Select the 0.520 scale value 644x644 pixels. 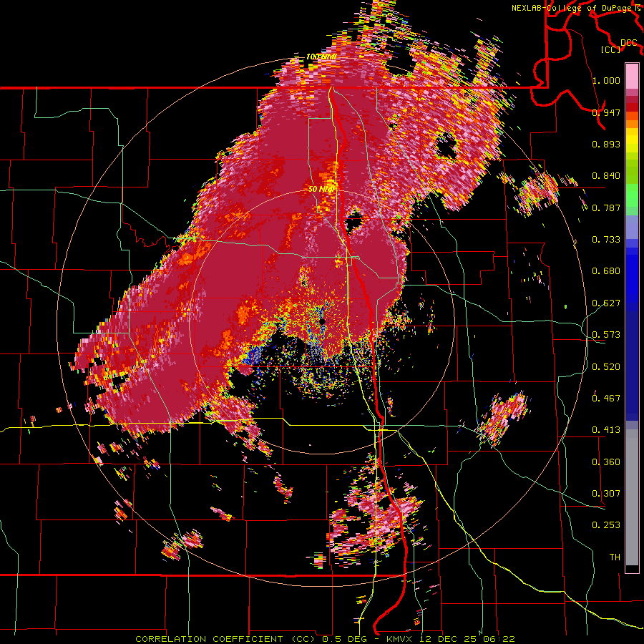(x=606, y=367)
